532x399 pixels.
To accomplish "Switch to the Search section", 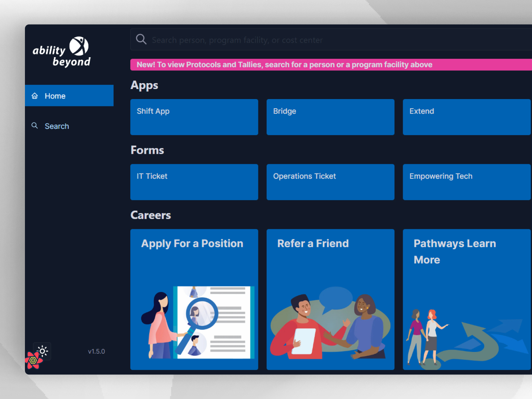I will pos(57,126).
